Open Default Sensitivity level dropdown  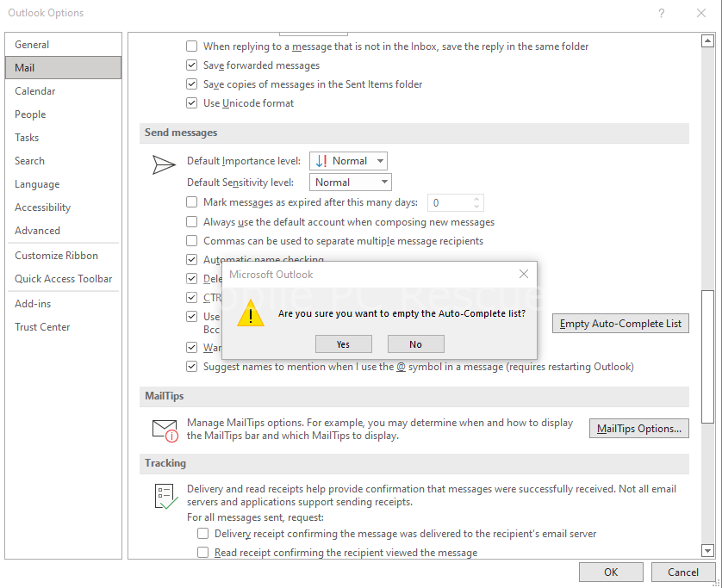[351, 183]
